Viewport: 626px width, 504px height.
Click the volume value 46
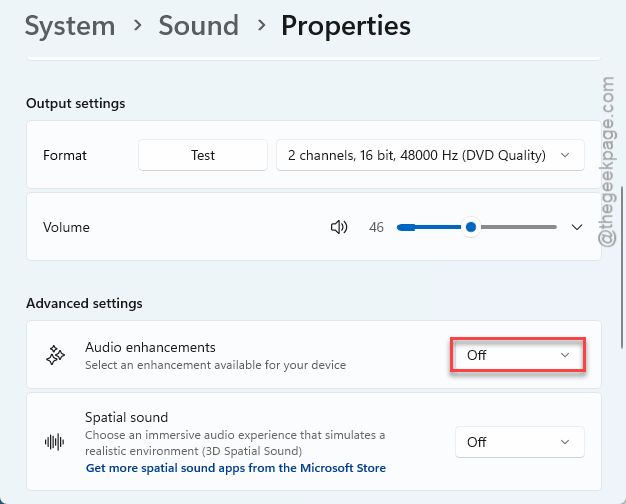(376, 228)
